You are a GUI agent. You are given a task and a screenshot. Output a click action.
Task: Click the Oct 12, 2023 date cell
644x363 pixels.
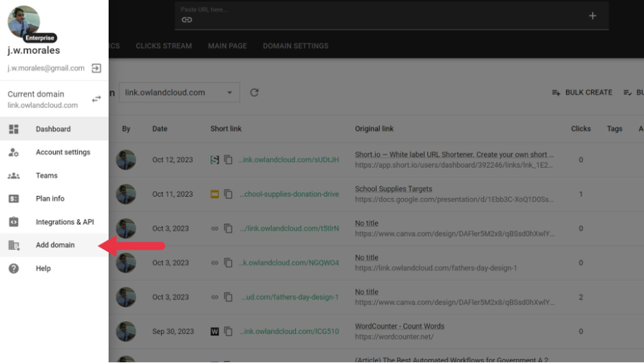tap(173, 159)
